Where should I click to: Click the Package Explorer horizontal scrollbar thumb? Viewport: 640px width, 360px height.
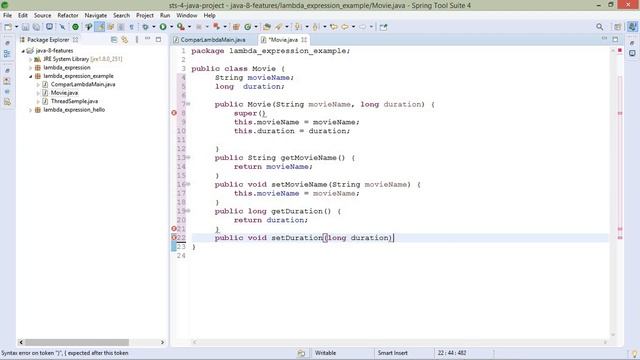[77, 342]
